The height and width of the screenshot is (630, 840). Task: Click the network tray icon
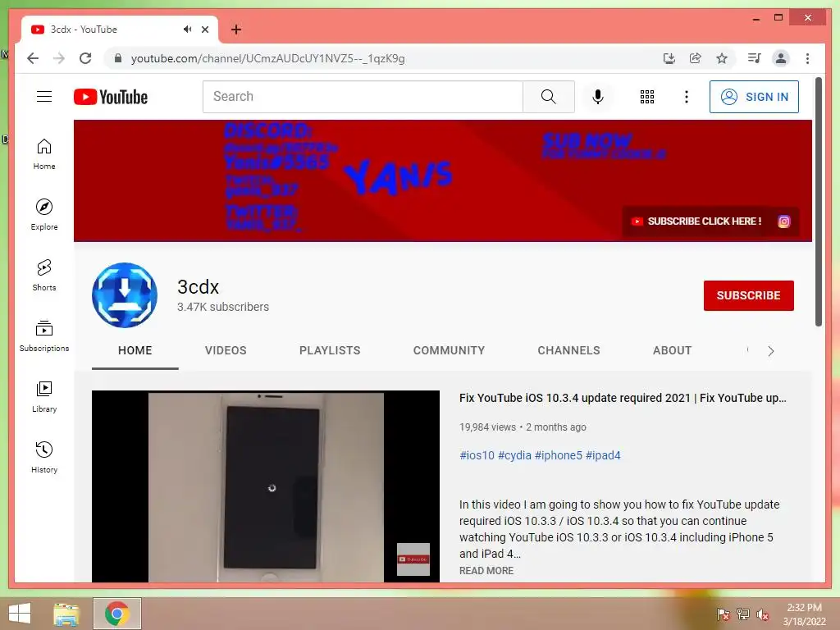click(743, 614)
